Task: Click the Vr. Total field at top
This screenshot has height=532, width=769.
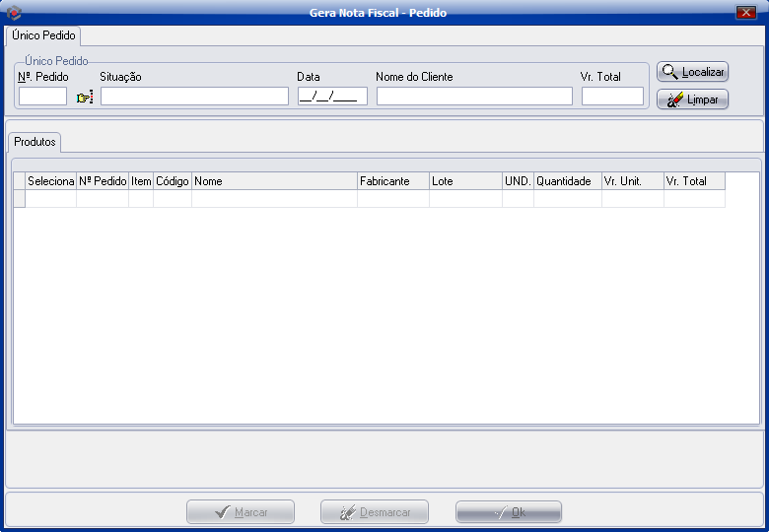Action: click(x=612, y=97)
